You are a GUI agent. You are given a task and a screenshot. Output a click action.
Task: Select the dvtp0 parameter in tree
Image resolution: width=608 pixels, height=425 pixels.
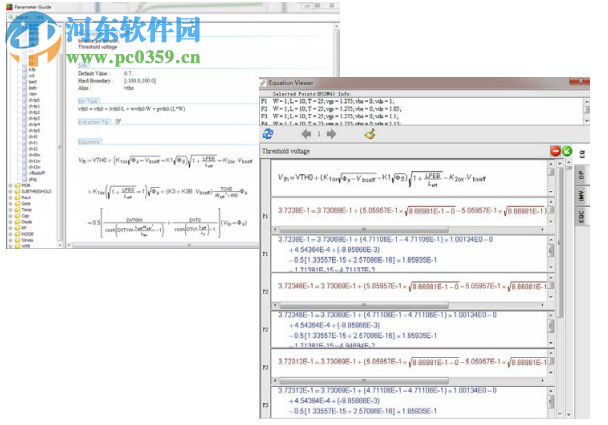34,100
